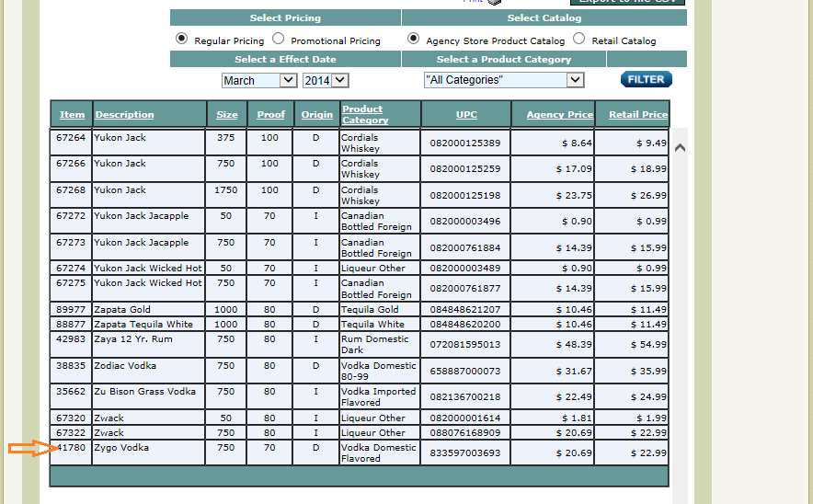813x504 pixels.
Task: Click Yukon Jack Wicked Hot in row 67274
Action: pos(148,268)
